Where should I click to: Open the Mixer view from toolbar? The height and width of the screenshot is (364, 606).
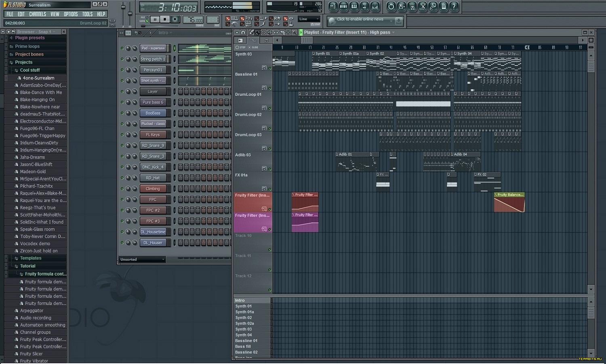tap(375, 6)
